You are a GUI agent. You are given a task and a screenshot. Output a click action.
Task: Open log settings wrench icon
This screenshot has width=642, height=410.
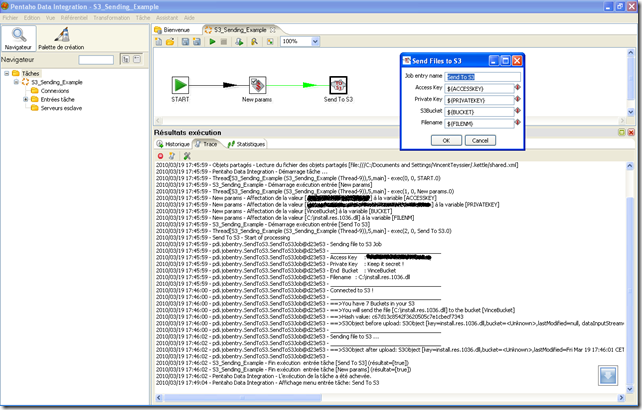pos(187,156)
